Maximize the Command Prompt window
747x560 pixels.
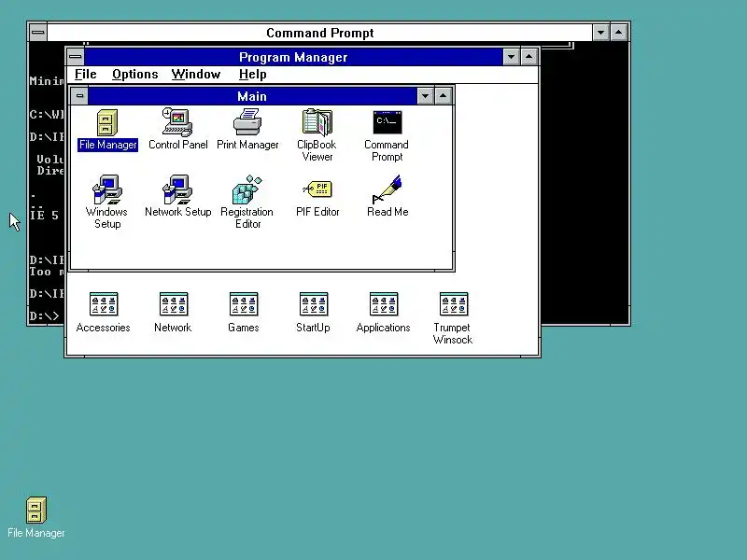coord(618,33)
